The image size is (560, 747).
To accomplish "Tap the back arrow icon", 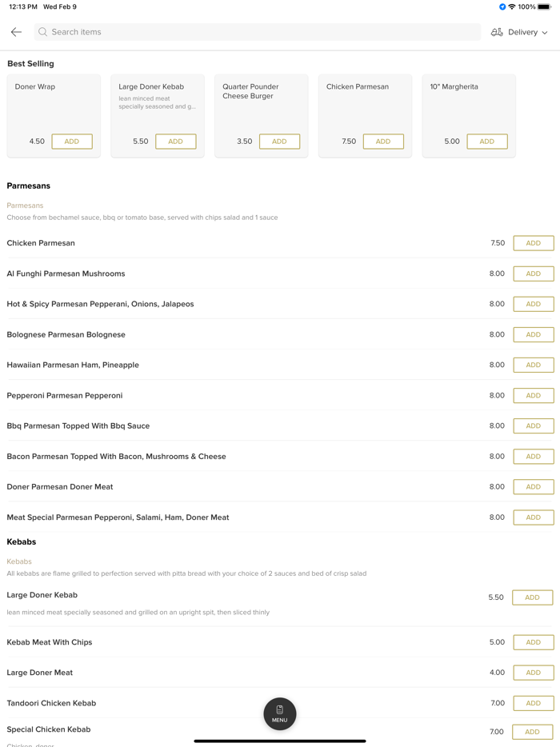I will [16, 32].
